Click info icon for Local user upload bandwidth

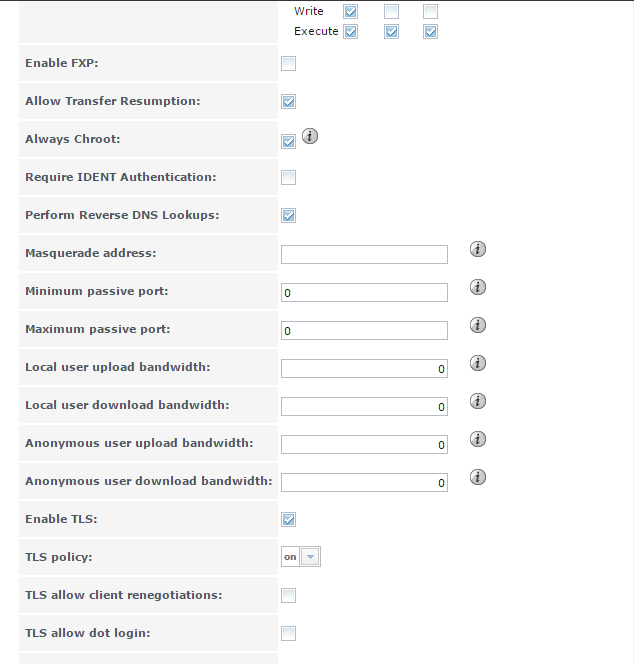tap(478, 363)
